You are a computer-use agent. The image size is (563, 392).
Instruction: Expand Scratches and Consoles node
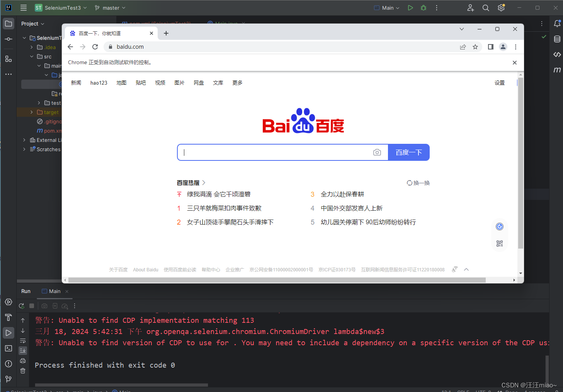24,149
